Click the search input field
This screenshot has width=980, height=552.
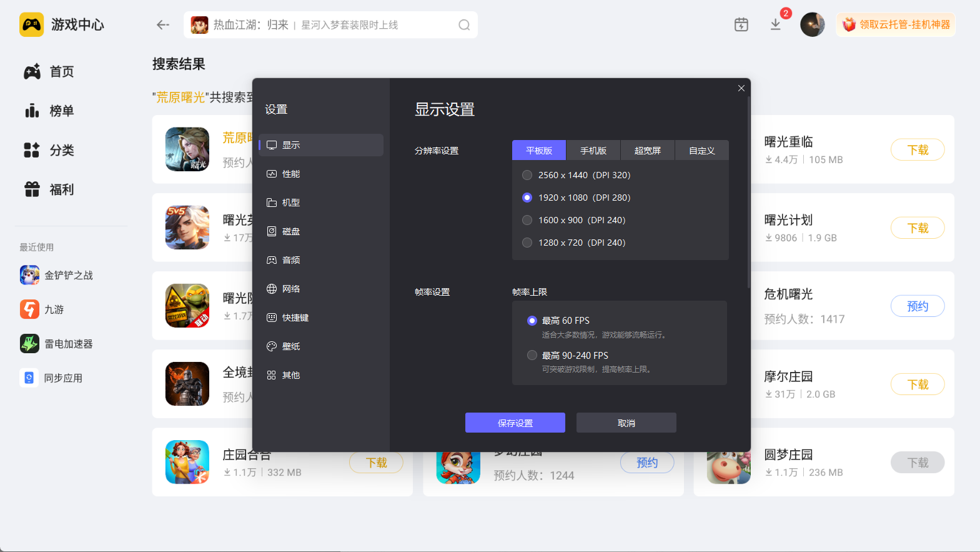click(331, 25)
